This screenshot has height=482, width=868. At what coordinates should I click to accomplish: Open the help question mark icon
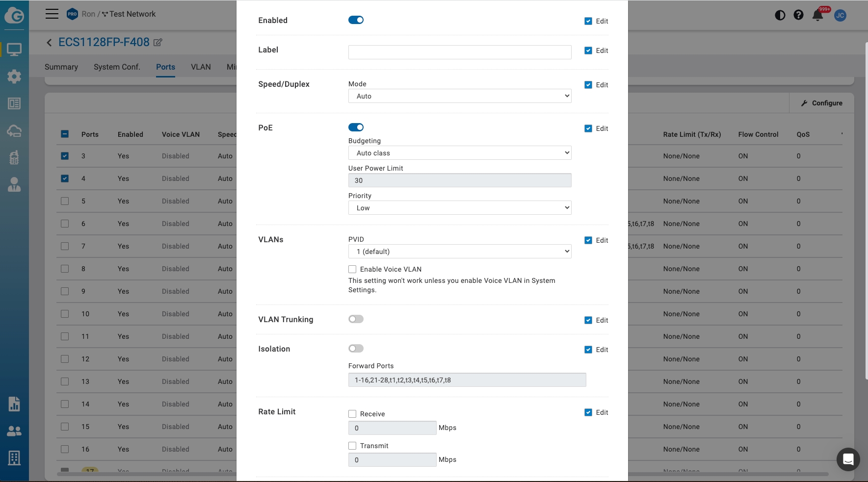coord(798,15)
